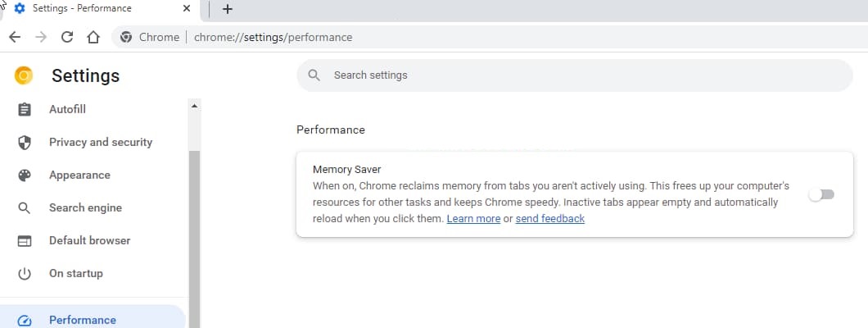The width and height of the screenshot is (868, 328).
Task: Click the sidebar scroll up arrow
Action: click(x=194, y=105)
